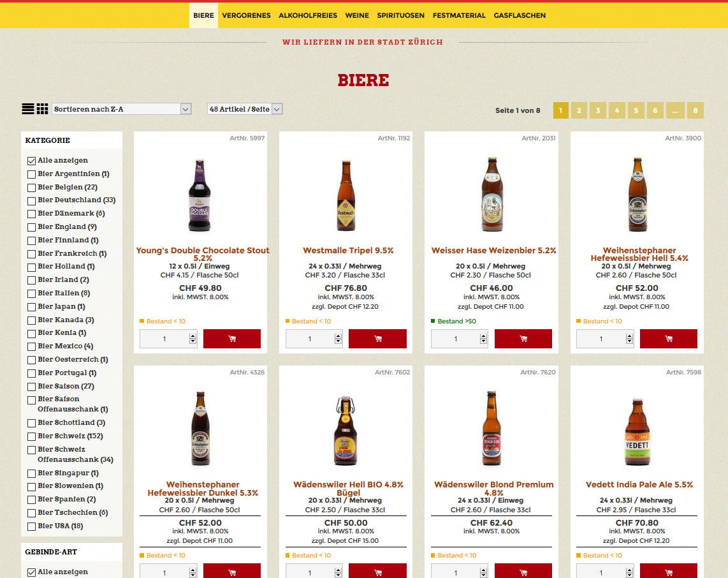Switch to grid view layout icon
The width and height of the screenshot is (728, 578).
point(42,108)
